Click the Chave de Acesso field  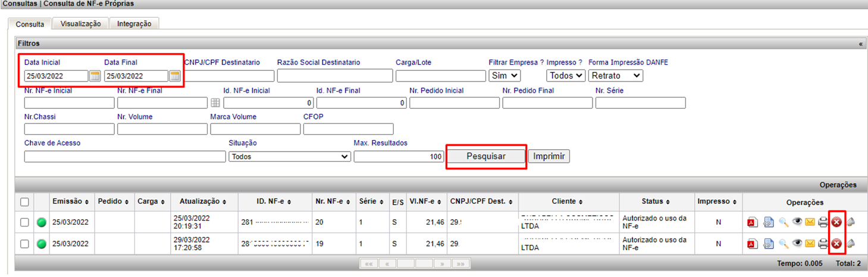coord(125,156)
